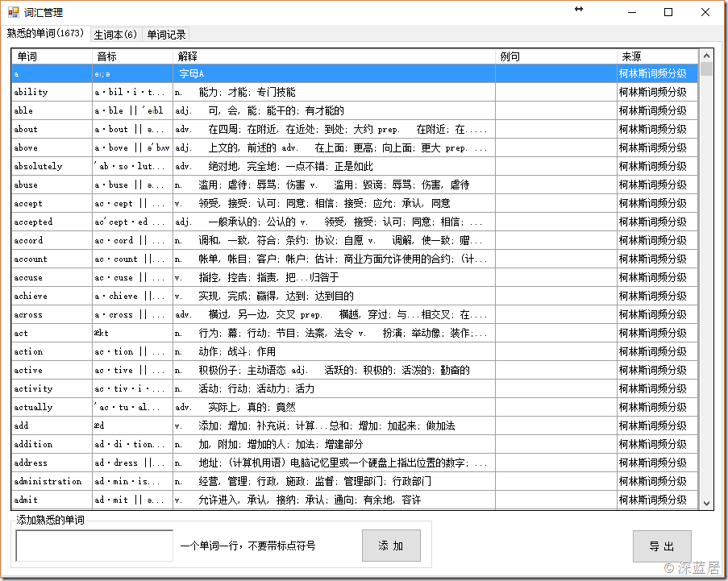Select the word 'absolutely' cell

[52, 166]
